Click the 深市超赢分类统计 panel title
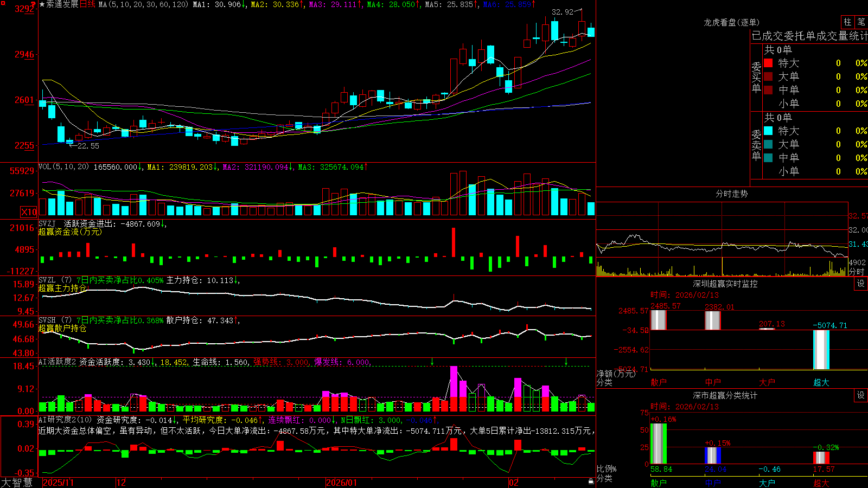This screenshot has height=488, width=868. (x=725, y=395)
